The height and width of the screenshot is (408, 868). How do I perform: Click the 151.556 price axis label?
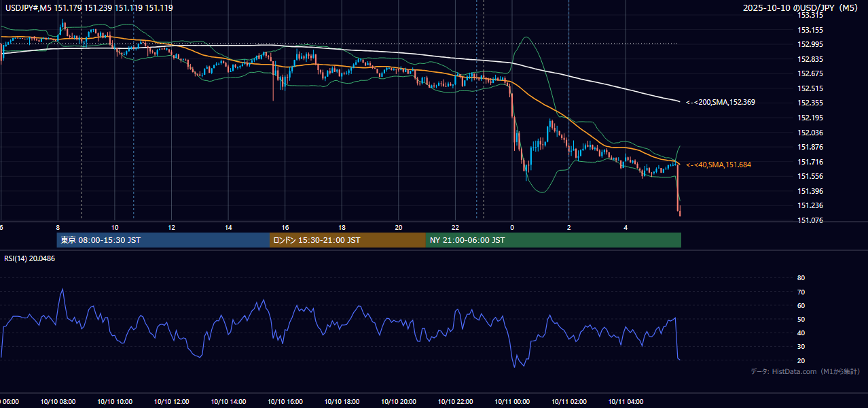pos(810,176)
